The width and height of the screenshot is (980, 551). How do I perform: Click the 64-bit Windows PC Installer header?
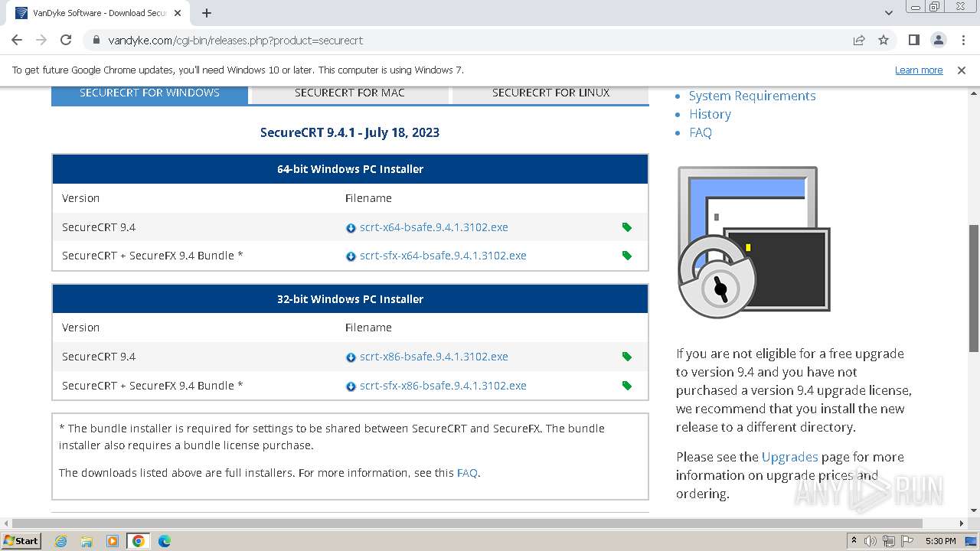pyautogui.click(x=350, y=169)
